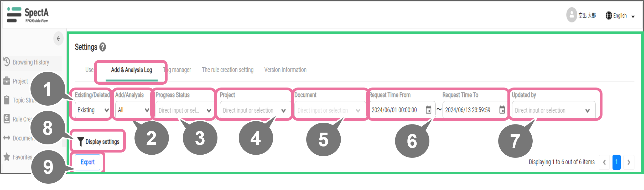Collapse the sidebar with the back arrow
This screenshot has height=190, width=644.
pos(58,39)
